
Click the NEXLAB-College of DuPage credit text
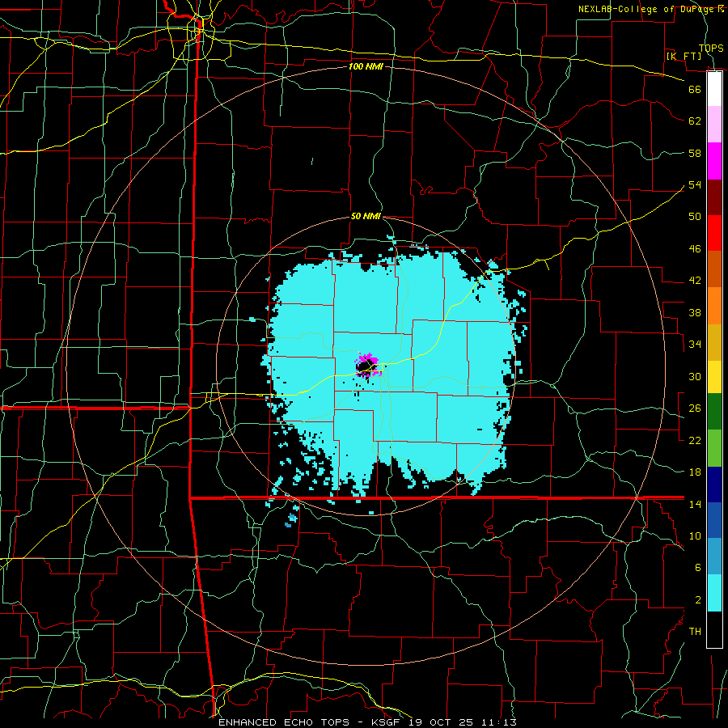tap(646, 9)
